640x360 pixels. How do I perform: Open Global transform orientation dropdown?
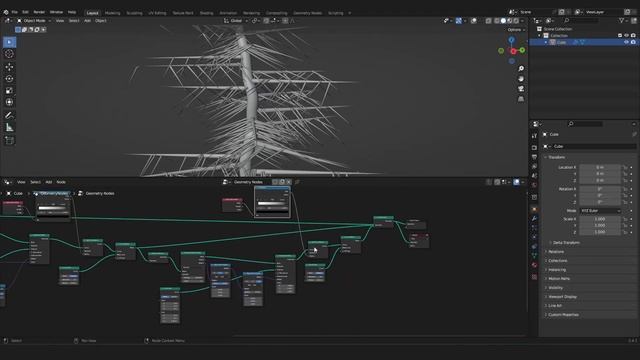(x=236, y=20)
